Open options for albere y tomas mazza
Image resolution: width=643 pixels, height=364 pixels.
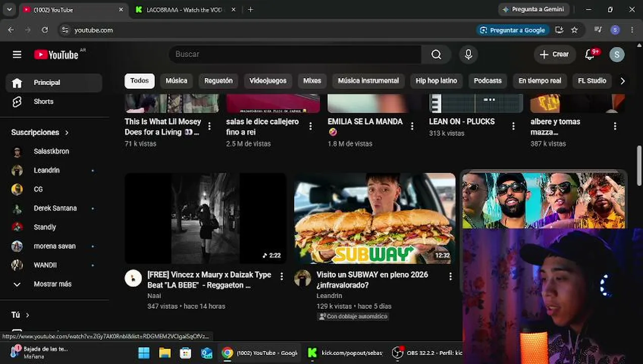615,126
